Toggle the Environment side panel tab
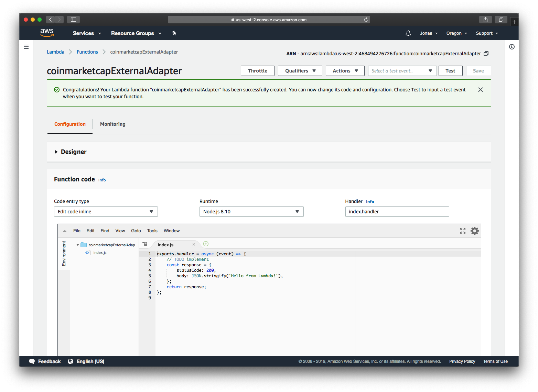538x392 pixels. (x=64, y=254)
